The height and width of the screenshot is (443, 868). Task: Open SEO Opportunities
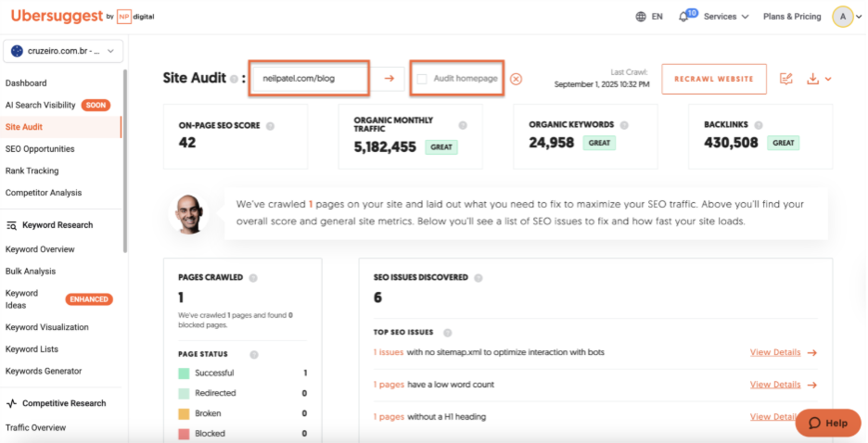(40, 149)
